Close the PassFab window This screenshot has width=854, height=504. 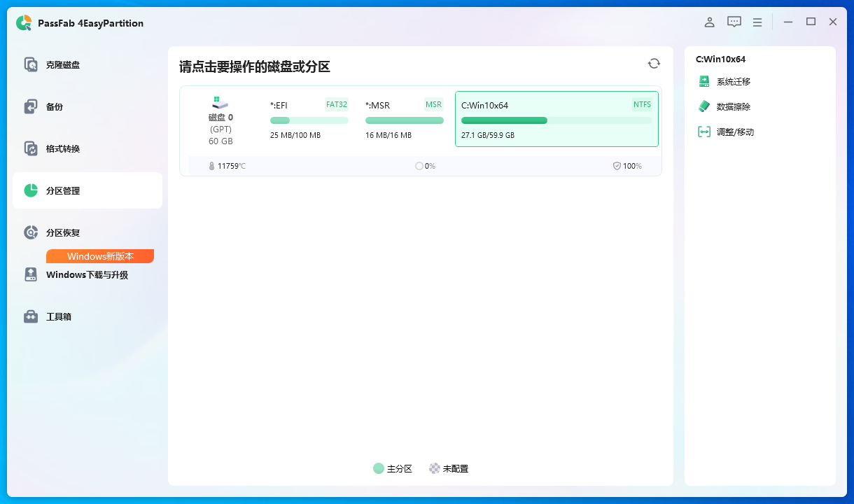point(833,22)
